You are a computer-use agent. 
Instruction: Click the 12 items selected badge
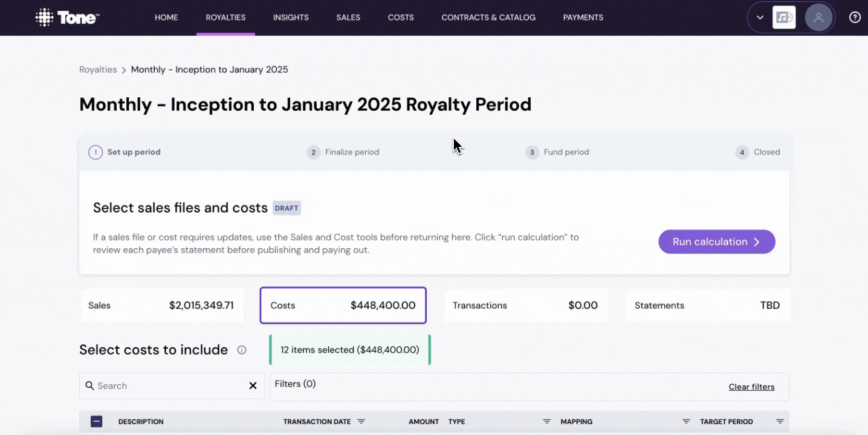tap(350, 350)
